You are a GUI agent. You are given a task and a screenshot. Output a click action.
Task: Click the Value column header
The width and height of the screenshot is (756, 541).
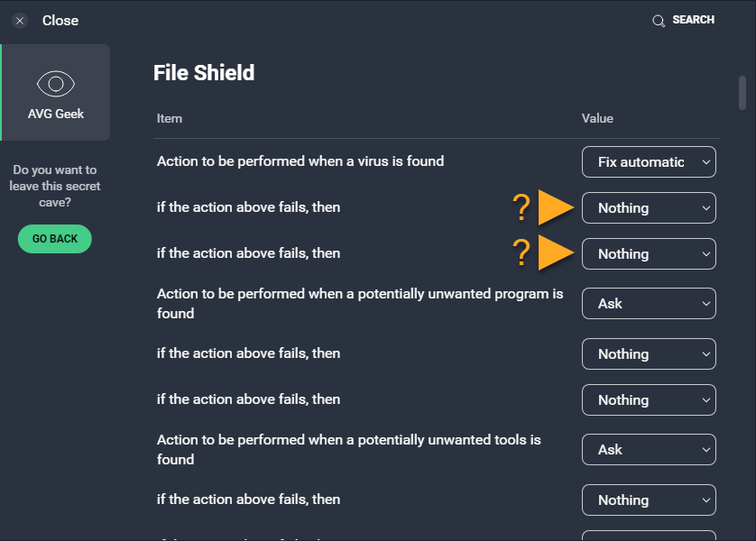pos(597,118)
